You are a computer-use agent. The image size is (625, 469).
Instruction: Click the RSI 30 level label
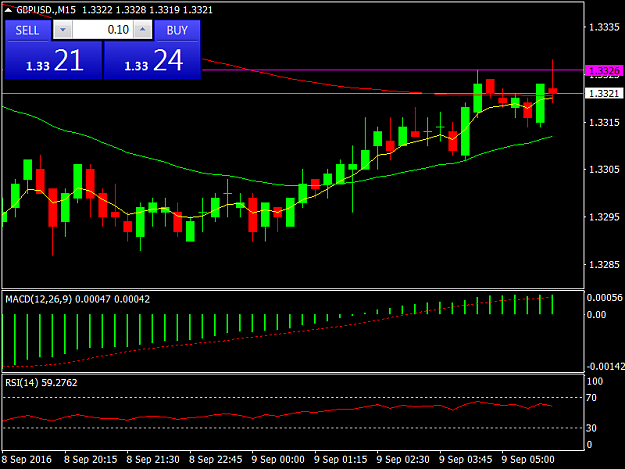[x=592, y=428]
